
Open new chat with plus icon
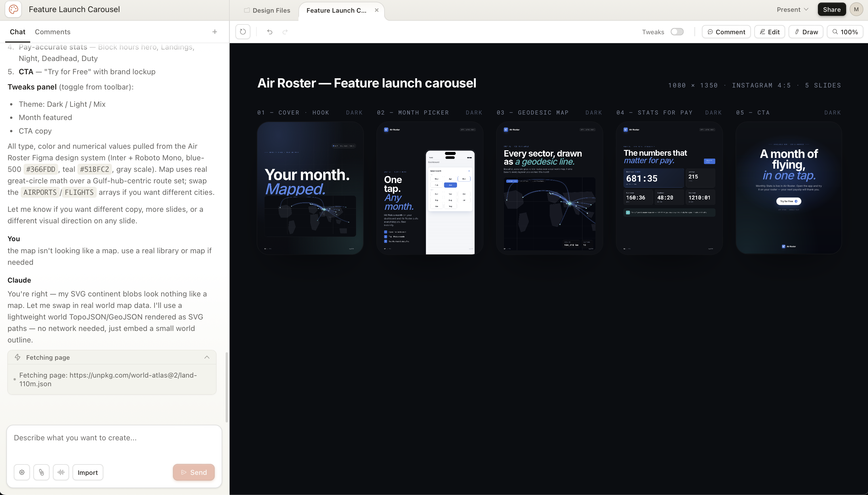pos(214,32)
